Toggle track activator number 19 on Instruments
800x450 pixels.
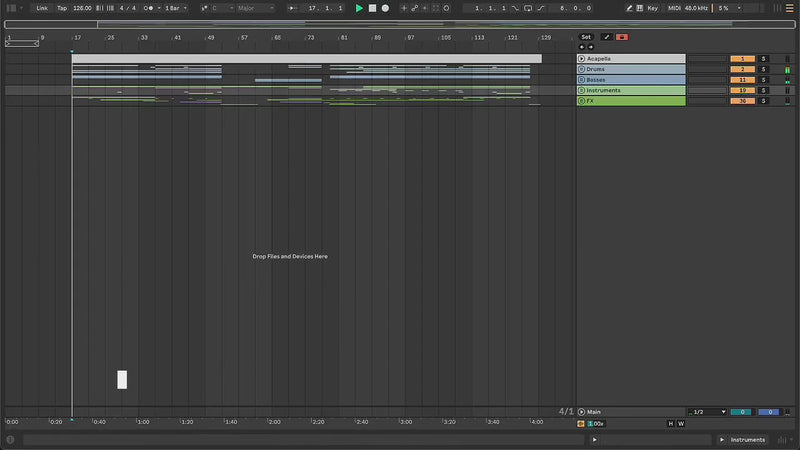pyautogui.click(x=742, y=90)
